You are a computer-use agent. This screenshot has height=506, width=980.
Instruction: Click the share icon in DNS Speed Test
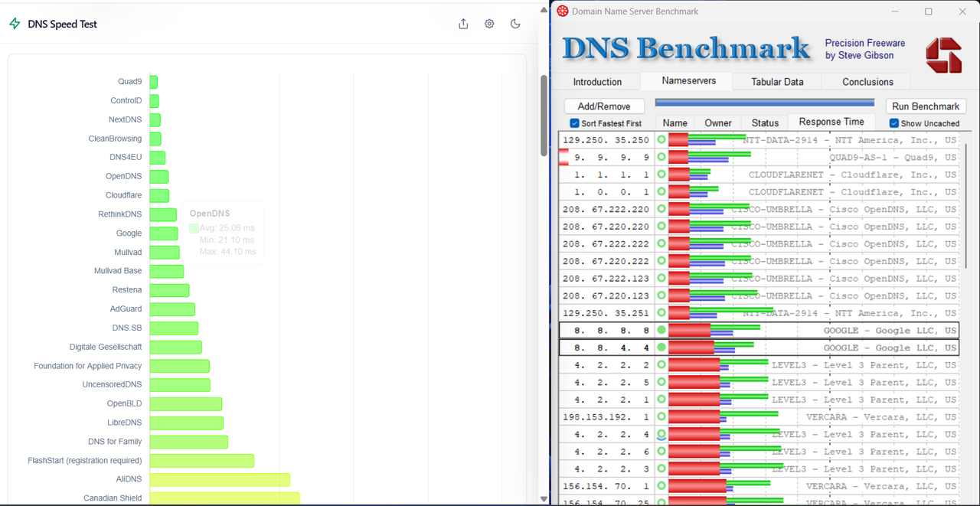point(463,24)
